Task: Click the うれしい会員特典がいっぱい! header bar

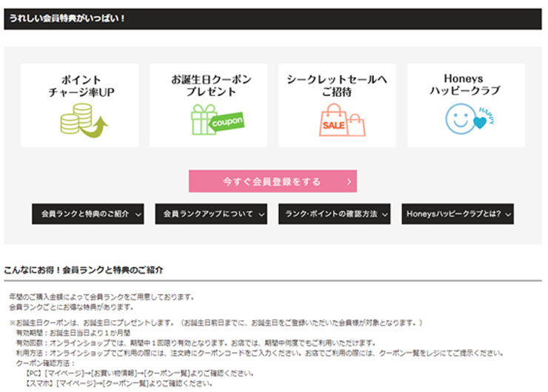Action: [273, 18]
